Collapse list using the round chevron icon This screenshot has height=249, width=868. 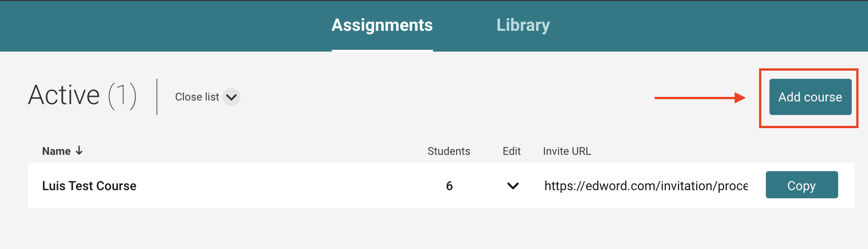tap(231, 97)
